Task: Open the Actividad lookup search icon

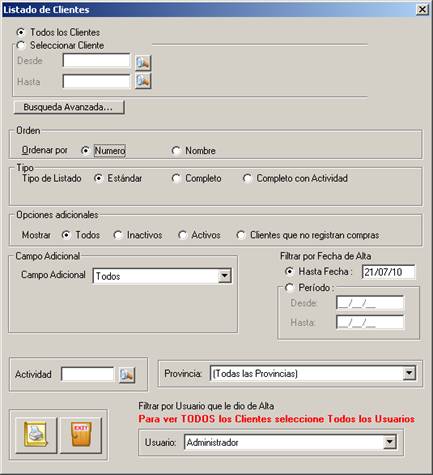Action: point(127,375)
